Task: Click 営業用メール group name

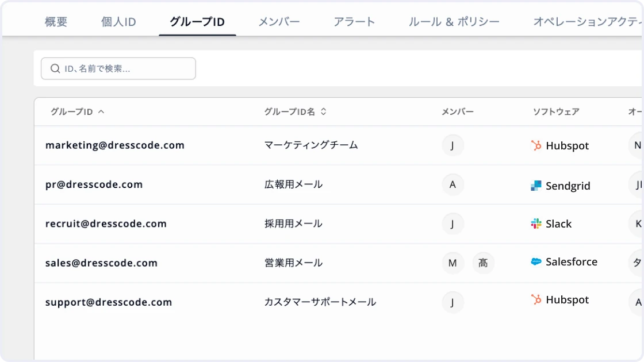Action: tap(293, 263)
